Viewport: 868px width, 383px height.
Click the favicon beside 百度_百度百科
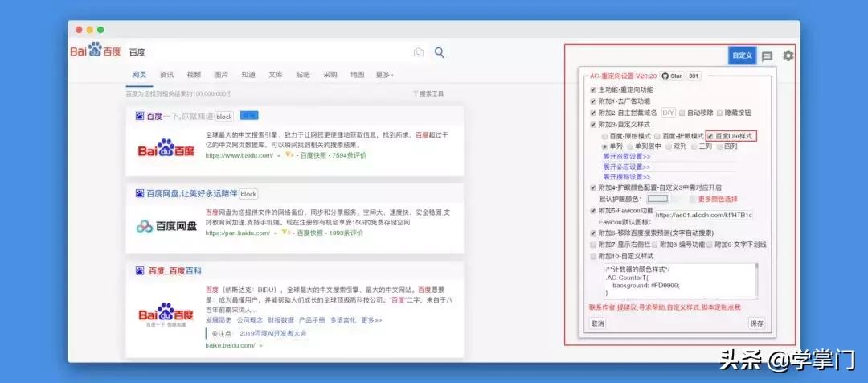click(x=140, y=271)
